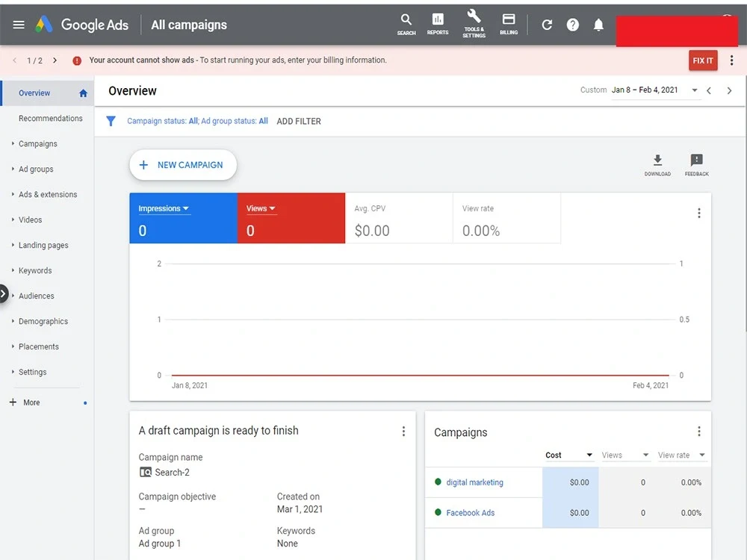The width and height of the screenshot is (747, 560).
Task: Open the hamburger main menu
Action: coord(19,25)
